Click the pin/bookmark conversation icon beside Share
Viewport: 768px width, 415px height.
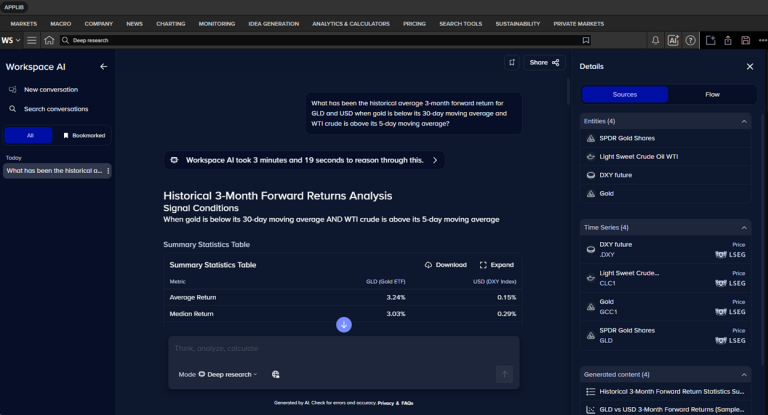[512, 62]
